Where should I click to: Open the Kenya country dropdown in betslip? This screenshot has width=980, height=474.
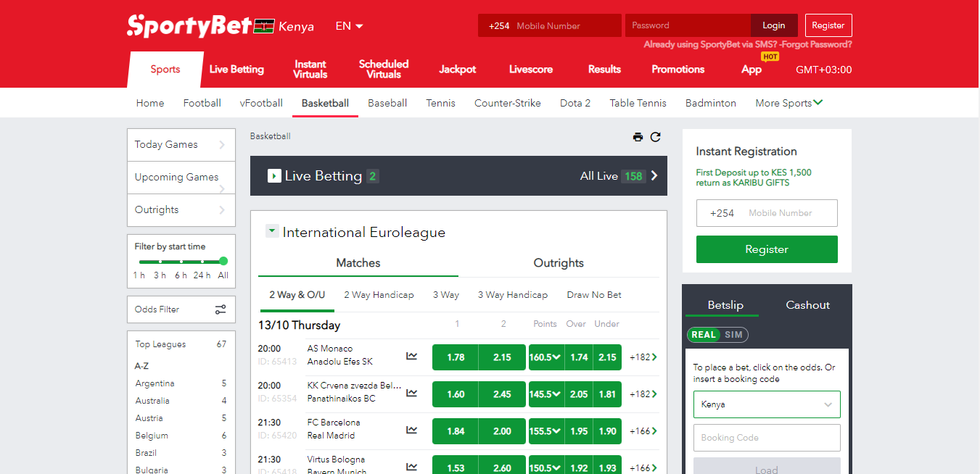[x=767, y=404]
